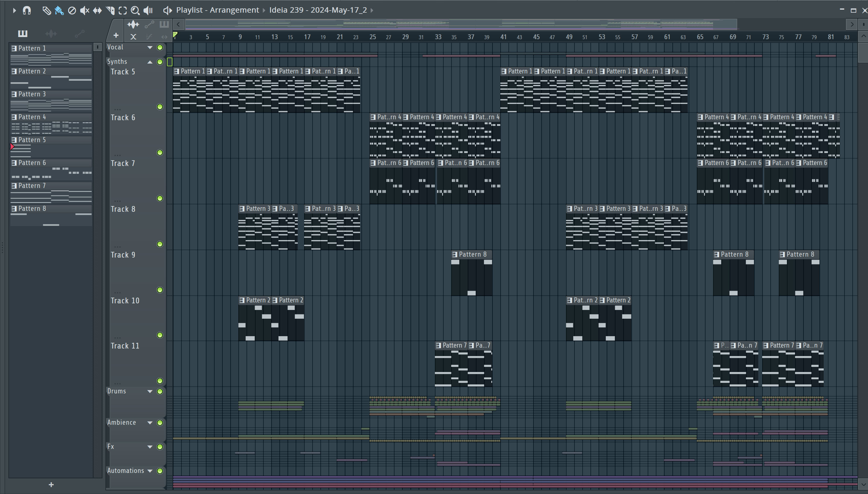Select first Pattern 7 clip on Track 11
This screenshot has height=494, width=868.
[451, 364]
